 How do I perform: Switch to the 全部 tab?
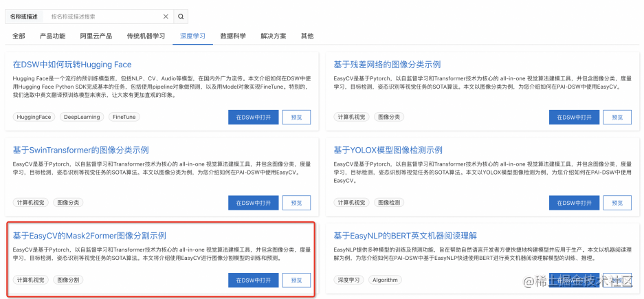point(19,36)
